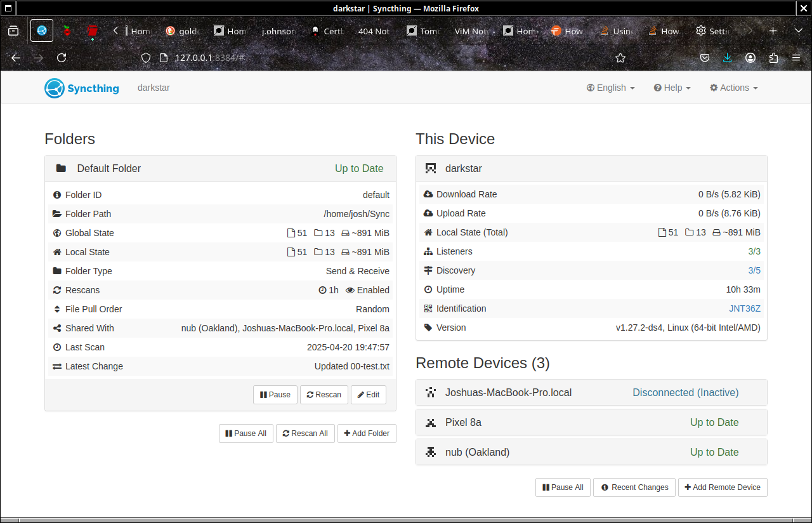Open the pinned Syncthing tab
The image size is (812, 523).
tap(42, 30)
